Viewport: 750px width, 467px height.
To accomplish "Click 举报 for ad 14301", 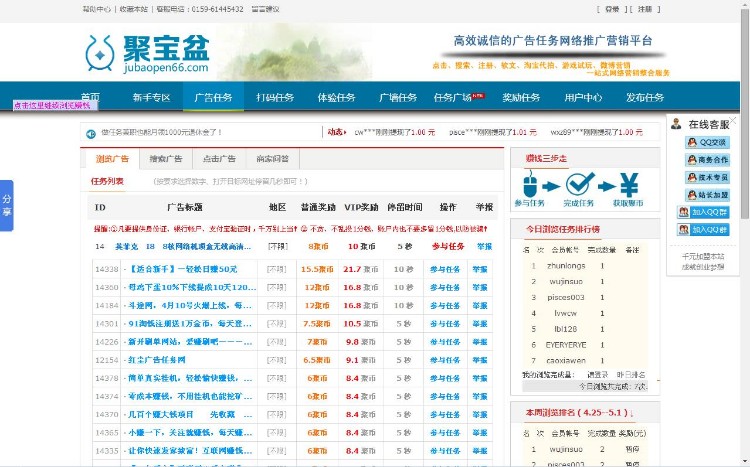I will pos(480,324).
